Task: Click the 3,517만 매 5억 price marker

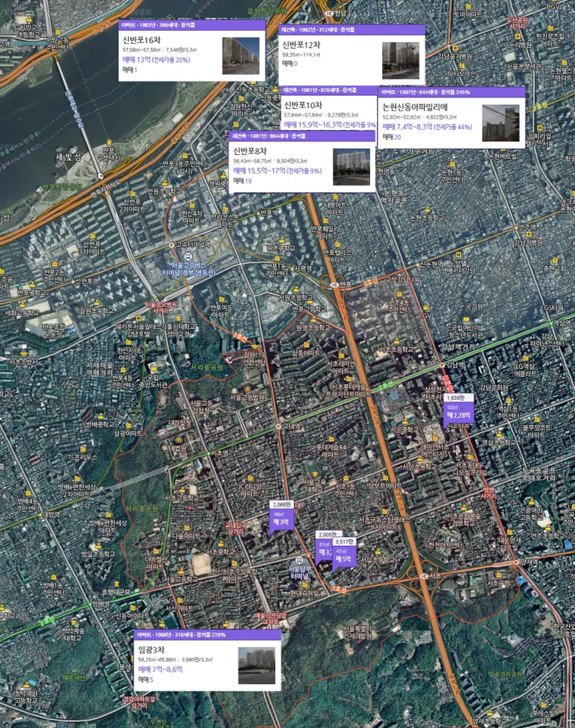Action: [x=344, y=554]
